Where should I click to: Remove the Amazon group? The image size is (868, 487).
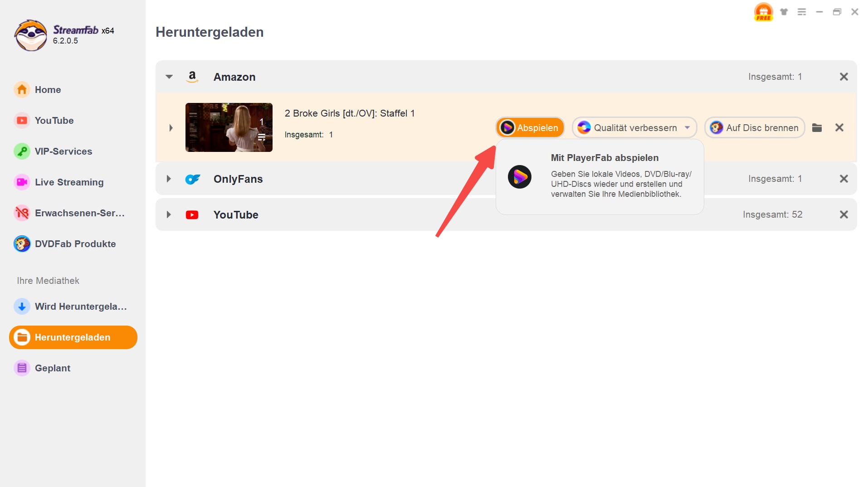[844, 77]
